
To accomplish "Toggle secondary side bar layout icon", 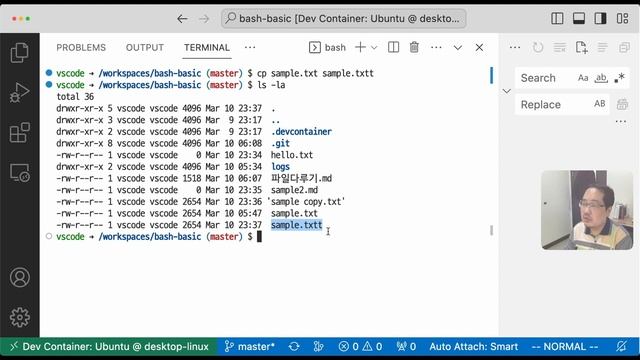I will tap(600, 18).
